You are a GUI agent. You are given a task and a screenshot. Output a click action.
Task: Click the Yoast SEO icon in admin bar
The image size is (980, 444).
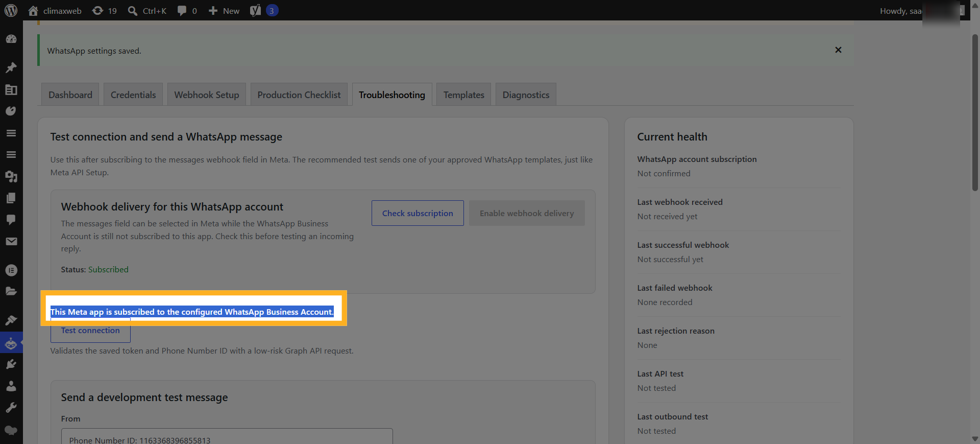(x=255, y=11)
